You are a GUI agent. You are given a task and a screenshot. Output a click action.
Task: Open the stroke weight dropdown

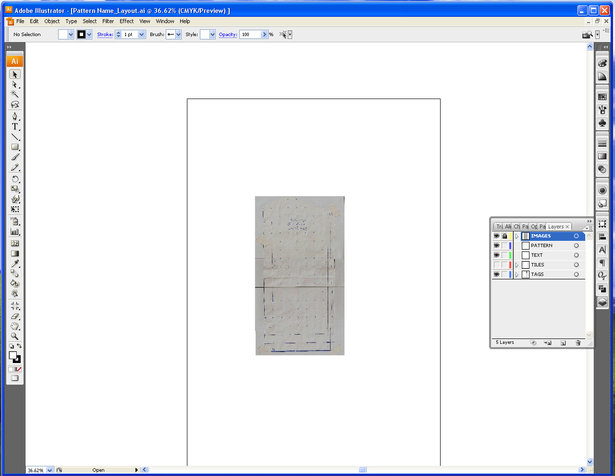[x=142, y=35]
